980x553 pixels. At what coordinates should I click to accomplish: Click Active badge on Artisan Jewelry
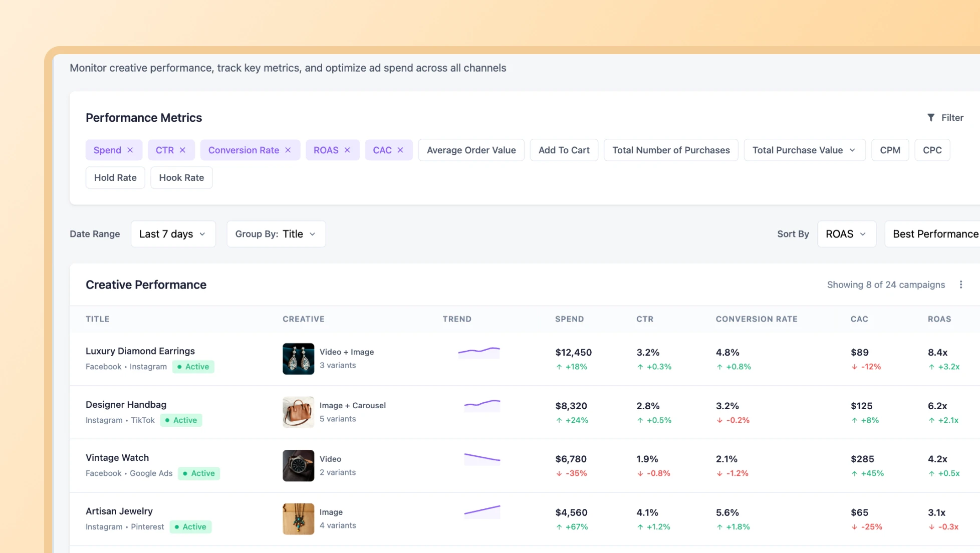190,527
